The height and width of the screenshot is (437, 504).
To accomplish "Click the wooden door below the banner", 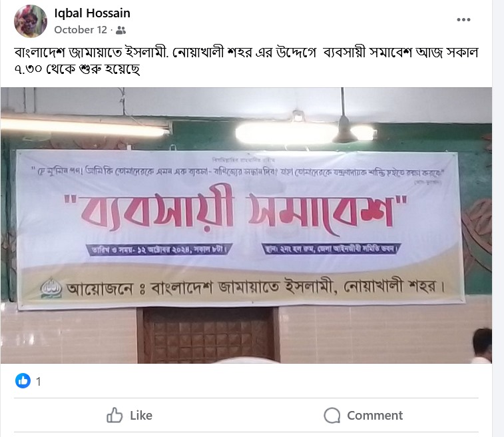I will (x=208, y=335).
